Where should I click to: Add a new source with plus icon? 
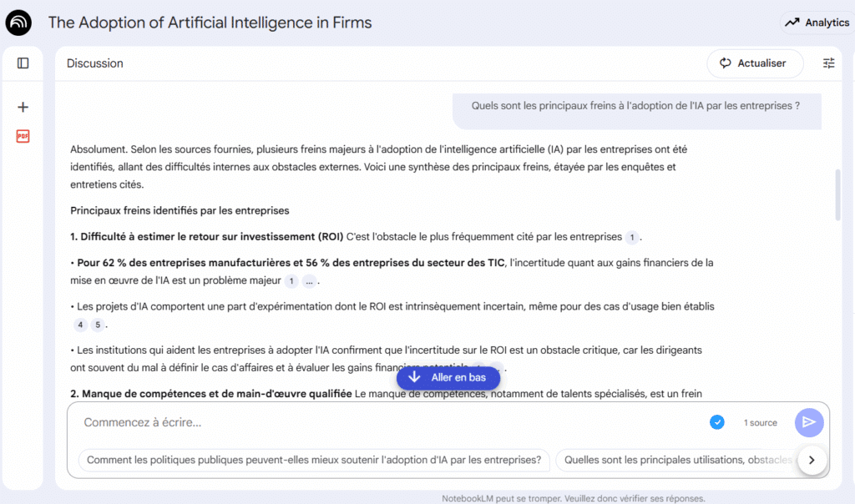(23, 107)
